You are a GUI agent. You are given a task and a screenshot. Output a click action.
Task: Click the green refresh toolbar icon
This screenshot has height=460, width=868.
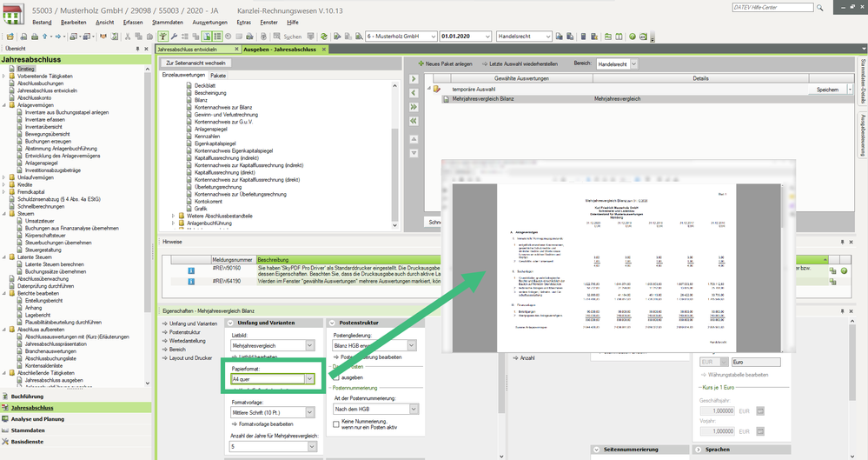click(324, 37)
